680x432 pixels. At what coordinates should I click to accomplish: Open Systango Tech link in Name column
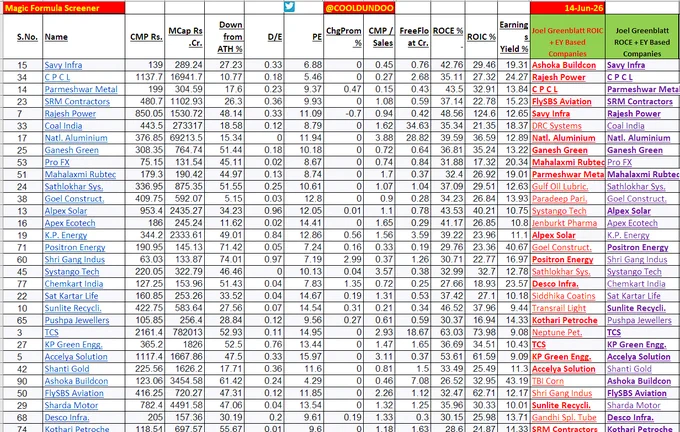(72, 272)
